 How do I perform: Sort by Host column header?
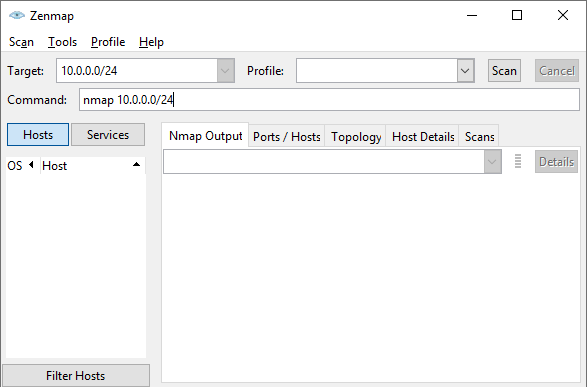[92, 165]
